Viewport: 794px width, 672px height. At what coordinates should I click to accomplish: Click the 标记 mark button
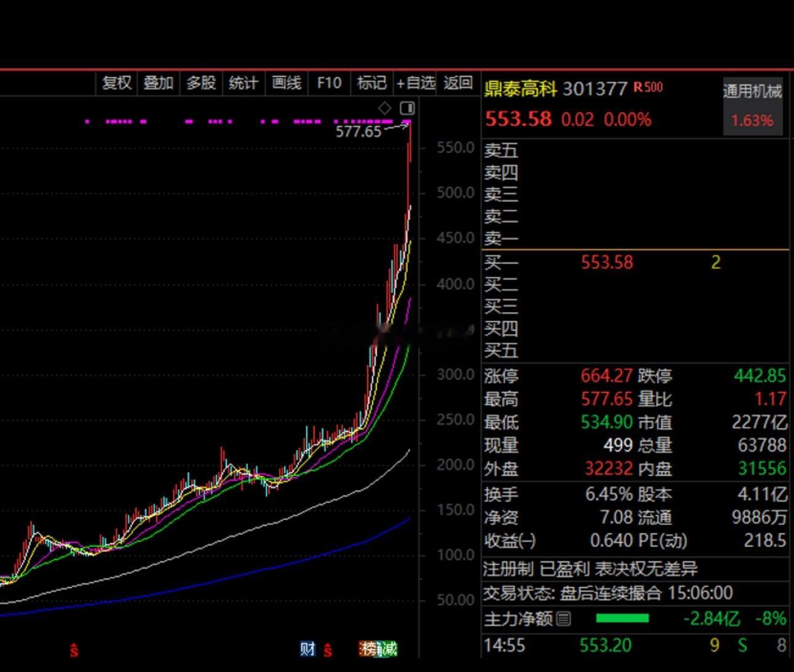[x=371, y=82]
